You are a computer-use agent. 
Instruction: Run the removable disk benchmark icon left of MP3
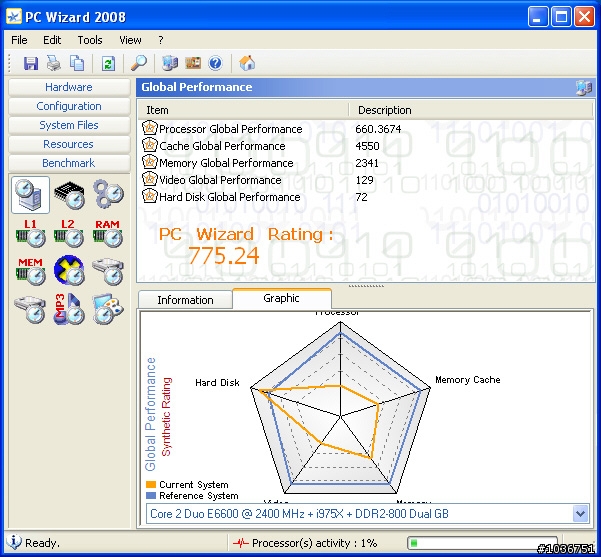30,309
